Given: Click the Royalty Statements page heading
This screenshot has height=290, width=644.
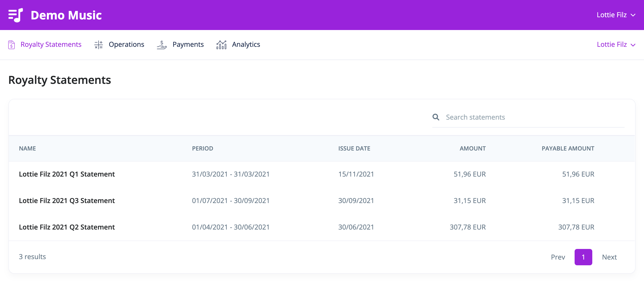Looking at the screenshot, I should click(x=59, y=80).
